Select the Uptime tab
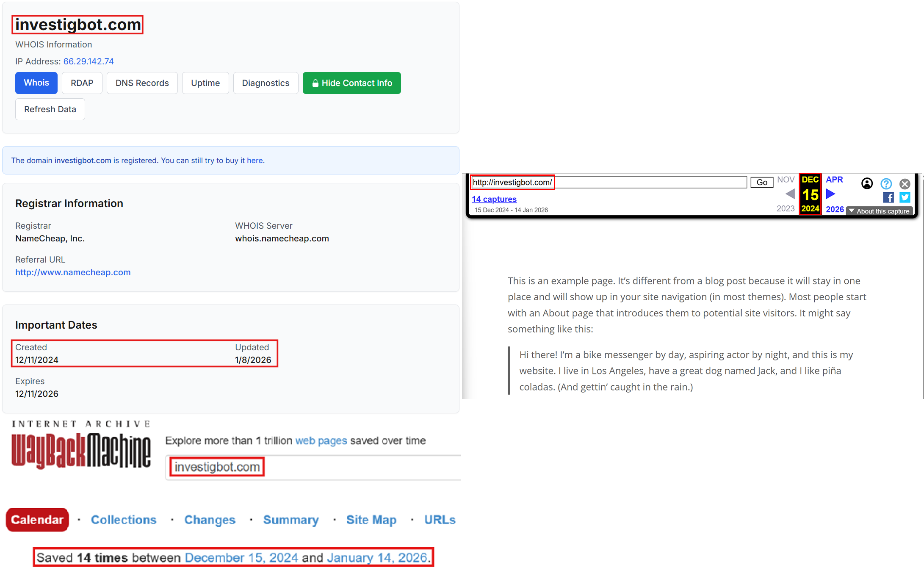Viewport: 924px width, 573px height. (x=205, y=83)
